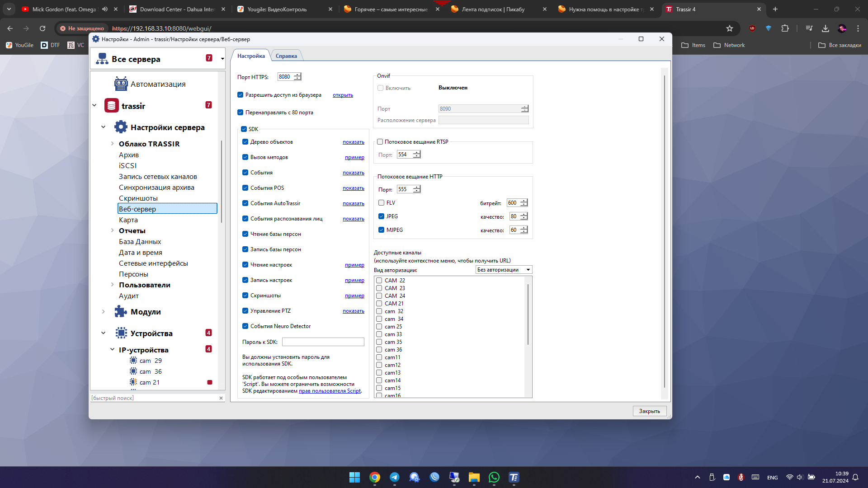
Task: Click the быстрый поиск search field
Action: tap(154, 398)
